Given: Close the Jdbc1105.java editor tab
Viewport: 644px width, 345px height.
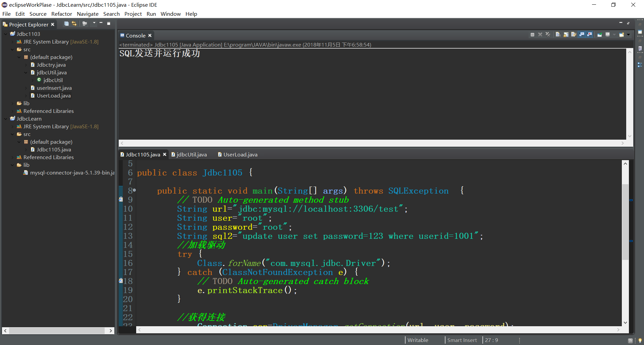Looking at the screenshot, I should 165,154.
